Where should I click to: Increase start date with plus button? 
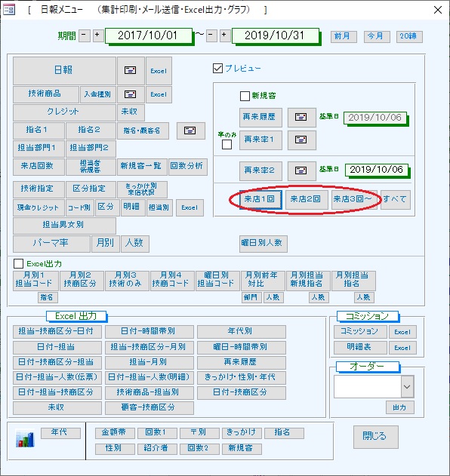click(97, 35)
